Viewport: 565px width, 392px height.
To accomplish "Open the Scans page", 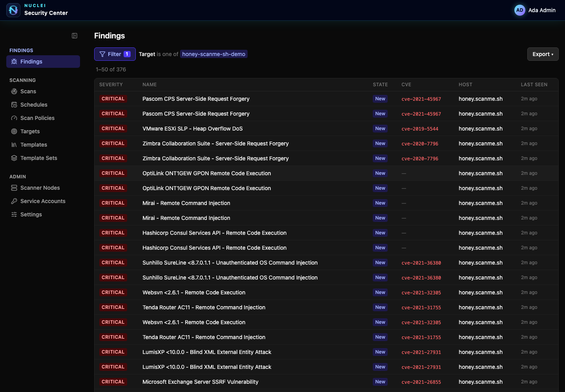I will pyautogui.click(x=43, y=91).
